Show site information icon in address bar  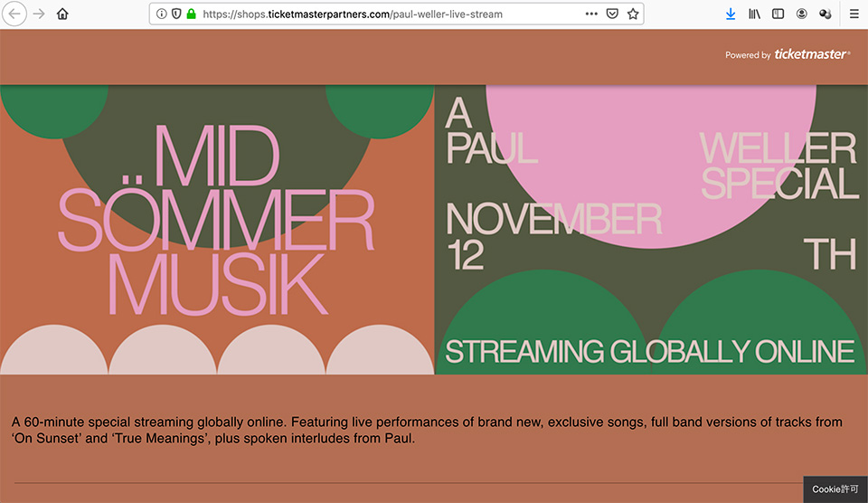pyautogui.click(x=161, y=14)
